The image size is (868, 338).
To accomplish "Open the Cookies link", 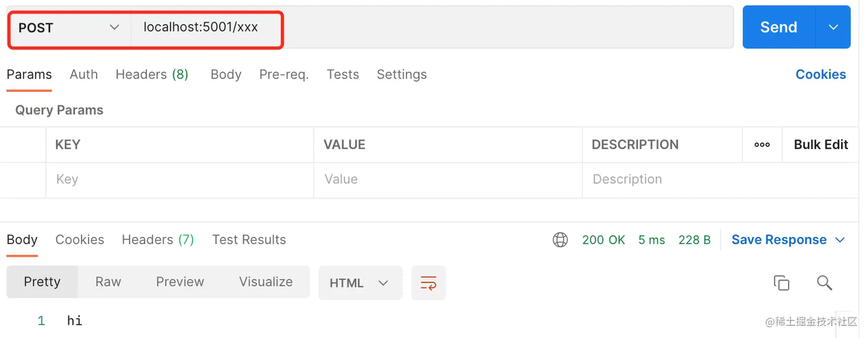I will pyautogui.click(x=820, y=75).
